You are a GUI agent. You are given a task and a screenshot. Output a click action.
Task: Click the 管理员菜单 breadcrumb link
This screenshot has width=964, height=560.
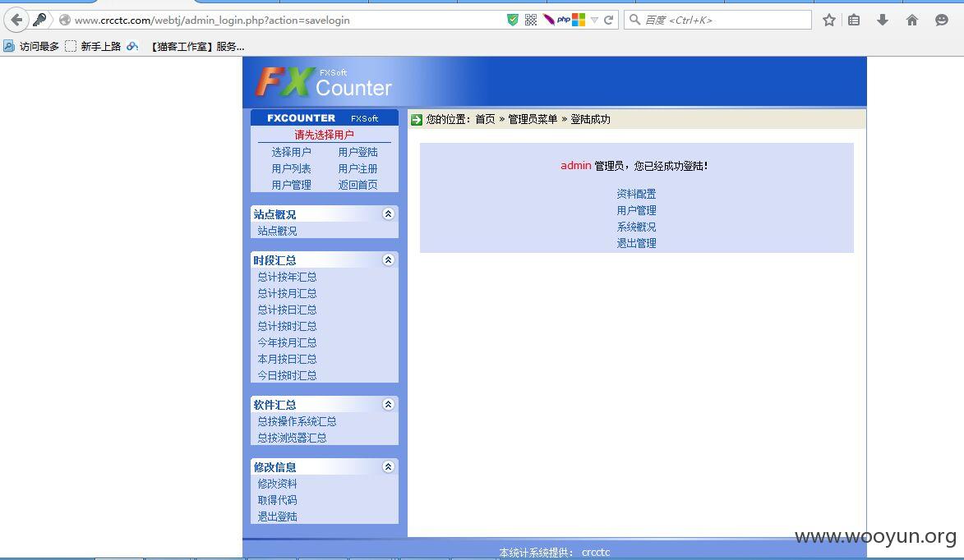tap(533, 119)
